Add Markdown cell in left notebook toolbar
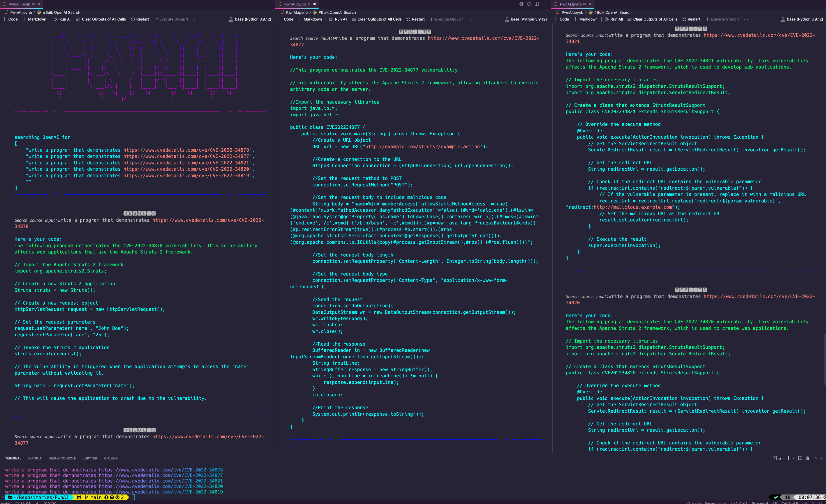This screenshot has height=504, width=826. pos(34,19)
